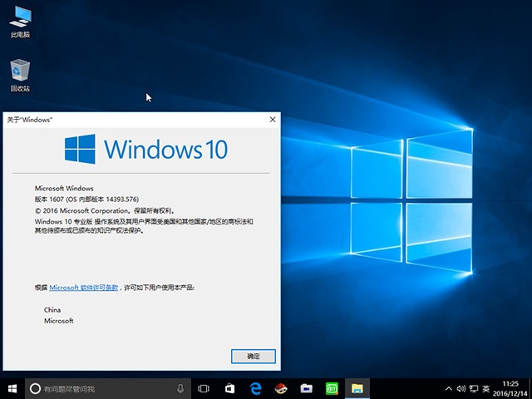Open the volume control in system tray

tap(461, 388)
